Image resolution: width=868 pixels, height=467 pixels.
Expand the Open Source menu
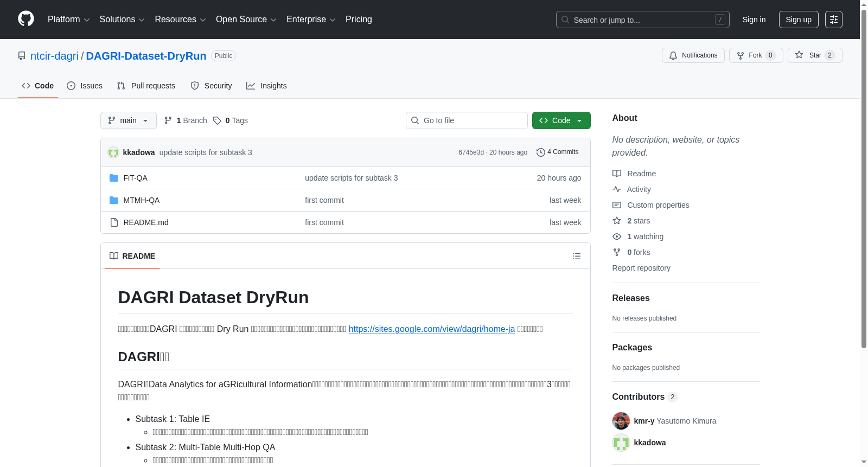246,20
